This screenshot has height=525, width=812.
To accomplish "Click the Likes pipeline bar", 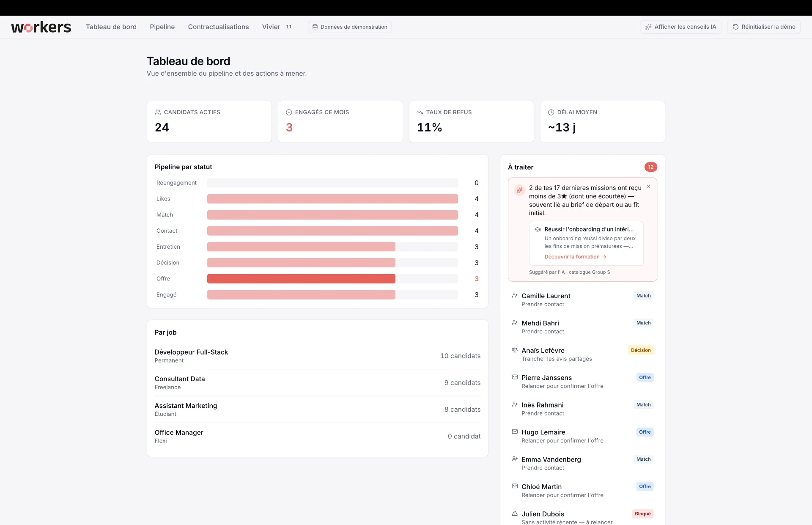I will (x=332, y=199).
